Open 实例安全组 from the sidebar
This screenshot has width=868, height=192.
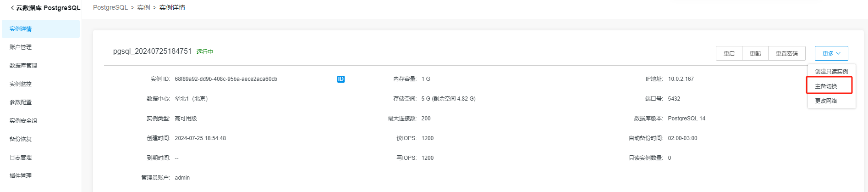click(x=23, y=121)
